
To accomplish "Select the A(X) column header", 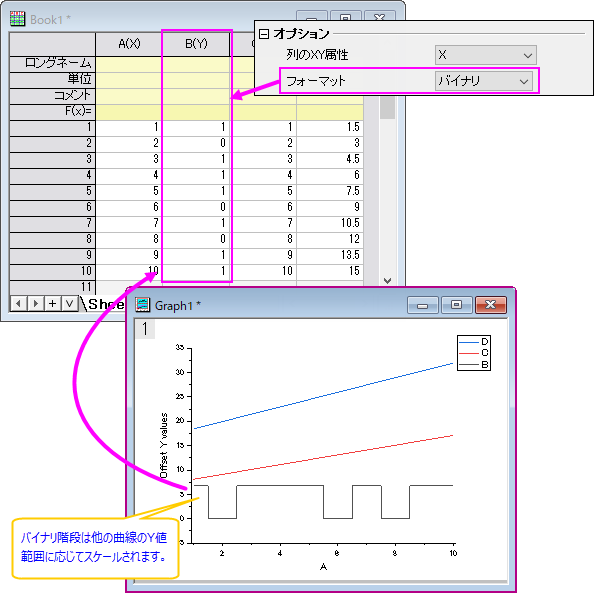I will point(129,44).
